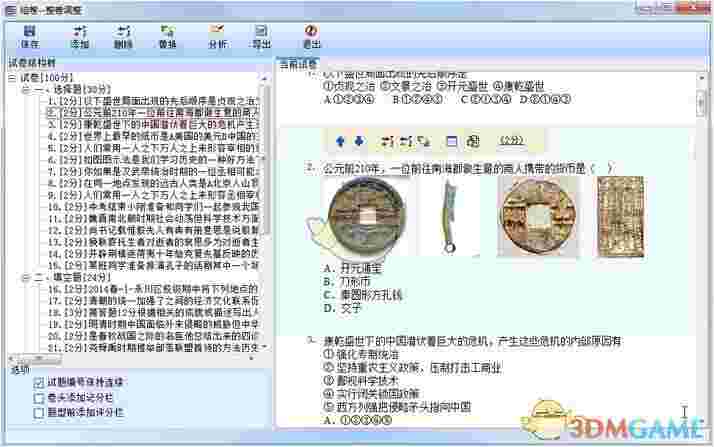
Task: Select tree question 2 starting with 公元前210年
Action: [153, 112]
